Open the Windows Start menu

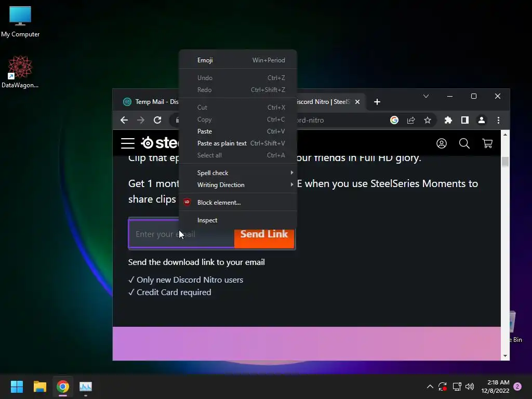pos(17,387)
